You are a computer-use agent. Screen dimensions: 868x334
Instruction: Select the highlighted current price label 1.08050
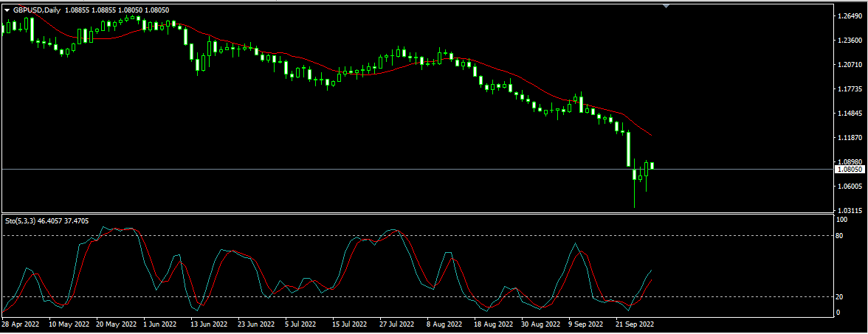pos(849,170)
